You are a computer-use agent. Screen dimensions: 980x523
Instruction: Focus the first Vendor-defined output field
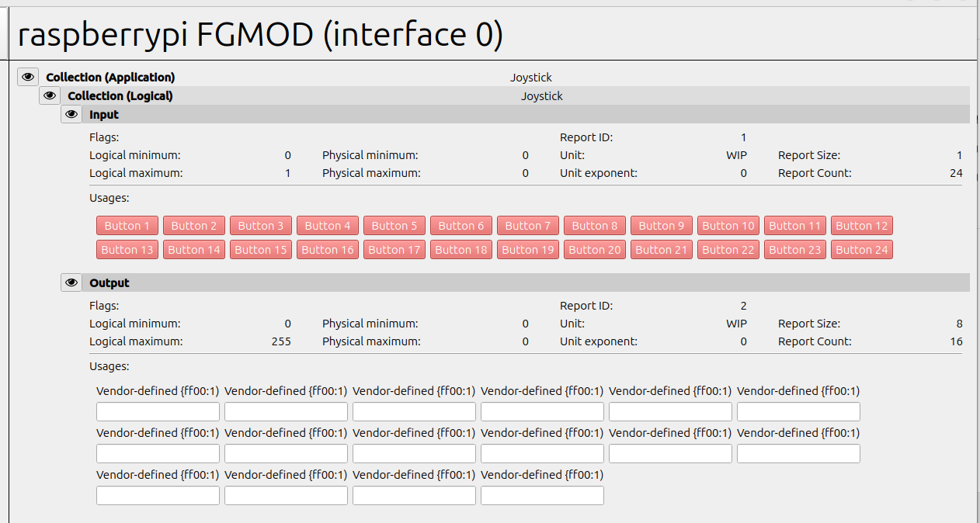coord(158,412)
